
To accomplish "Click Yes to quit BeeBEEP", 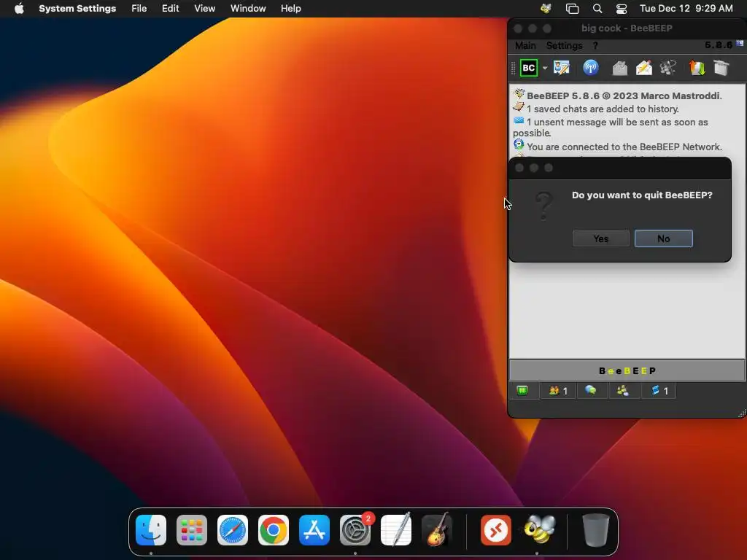I will [601, 238].
